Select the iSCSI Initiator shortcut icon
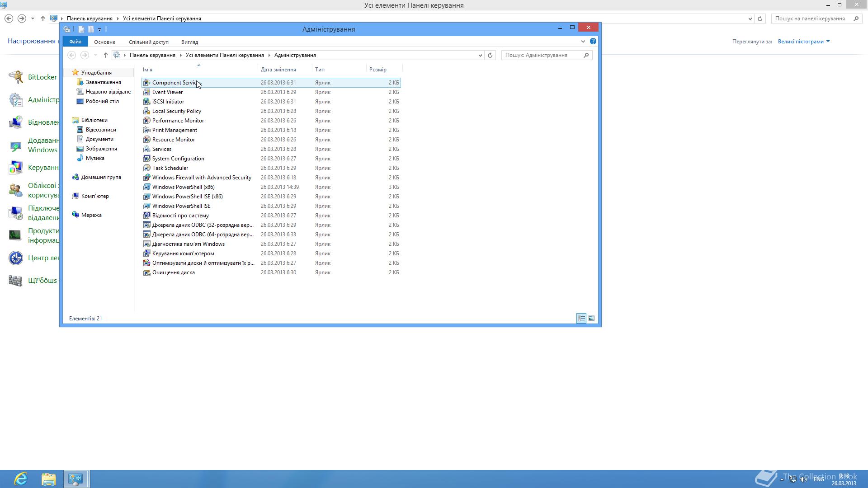 [146, 102]
